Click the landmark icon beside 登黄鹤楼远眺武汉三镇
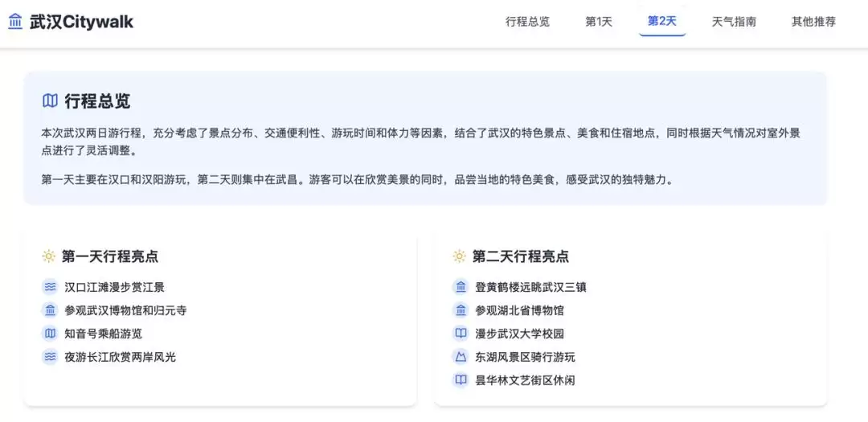The image size is (868, 422). [x=461, y=287]
